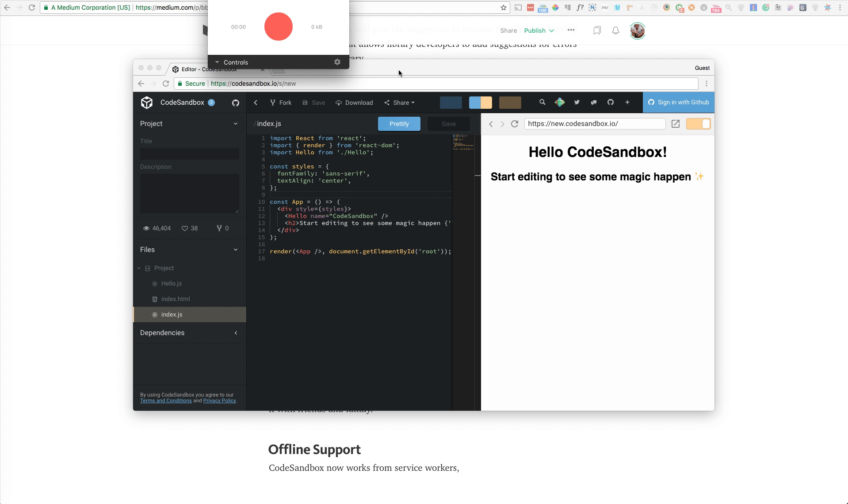Open the Share dropdown in toolbar

(400, 103)
